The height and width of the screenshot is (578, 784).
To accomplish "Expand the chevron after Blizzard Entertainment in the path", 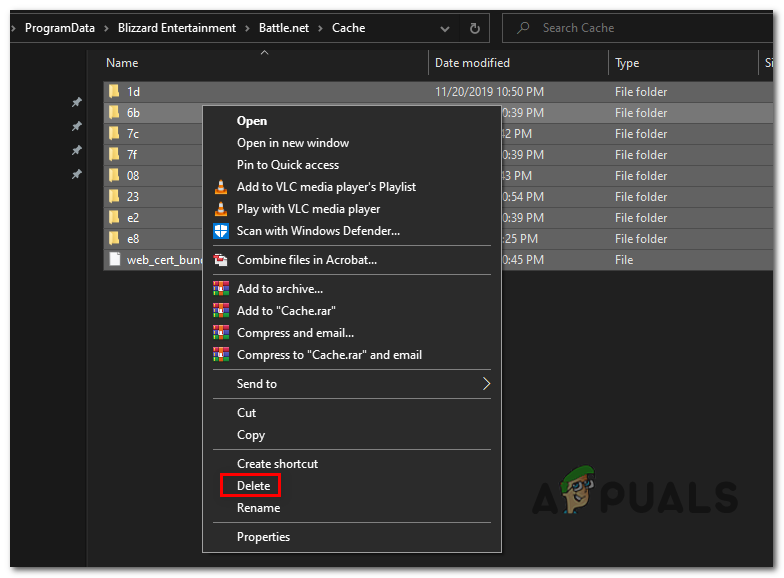I will 248,28.
